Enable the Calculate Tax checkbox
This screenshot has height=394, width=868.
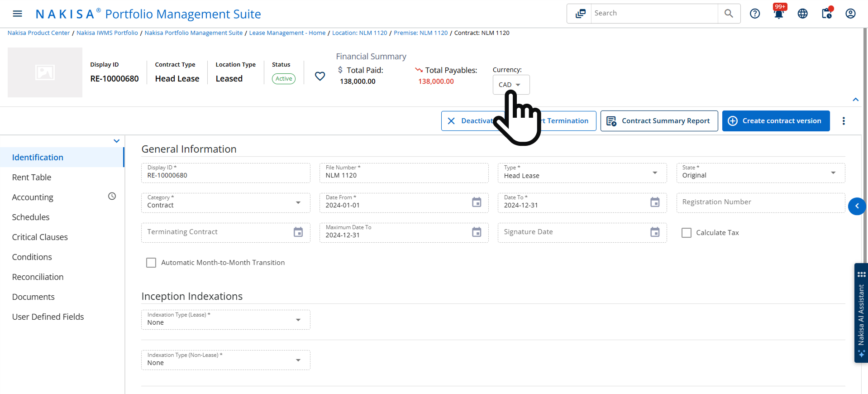tap(687, 233)
